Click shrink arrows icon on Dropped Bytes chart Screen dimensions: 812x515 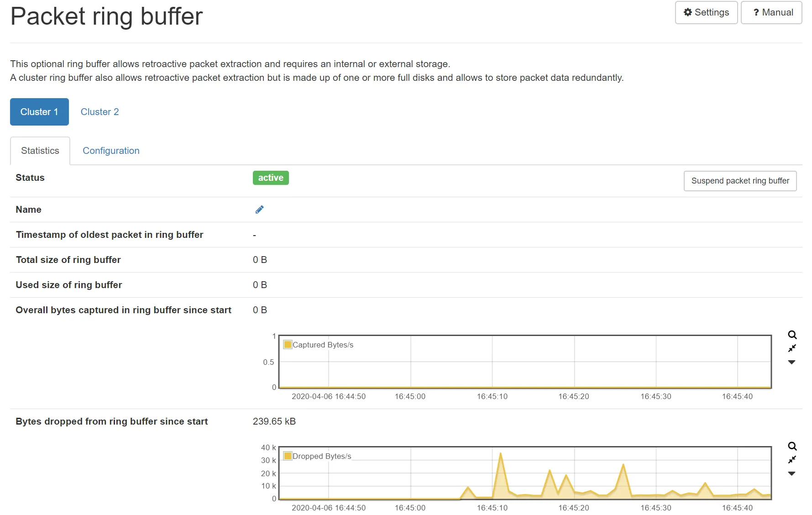pos(792,459)
